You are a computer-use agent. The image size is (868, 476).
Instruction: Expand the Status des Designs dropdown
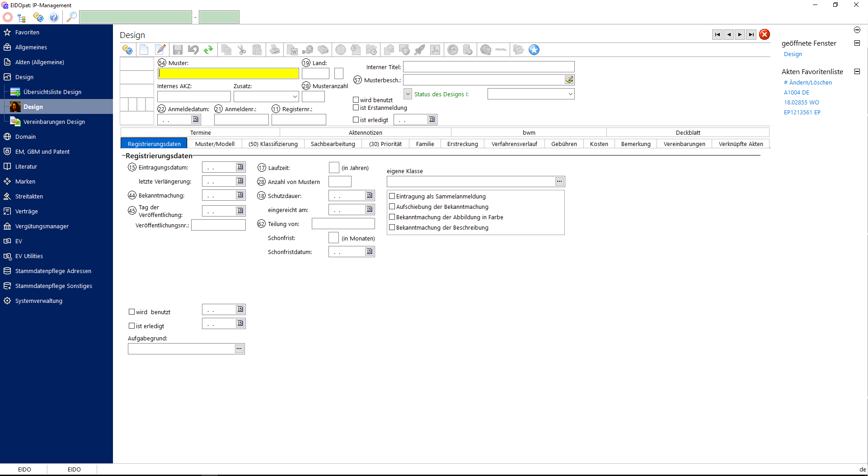(x=570, y=94)
